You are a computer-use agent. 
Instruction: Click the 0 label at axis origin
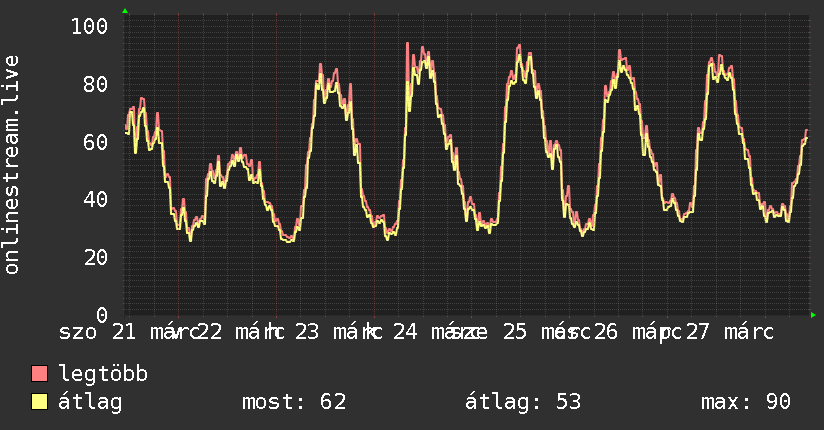102,315
